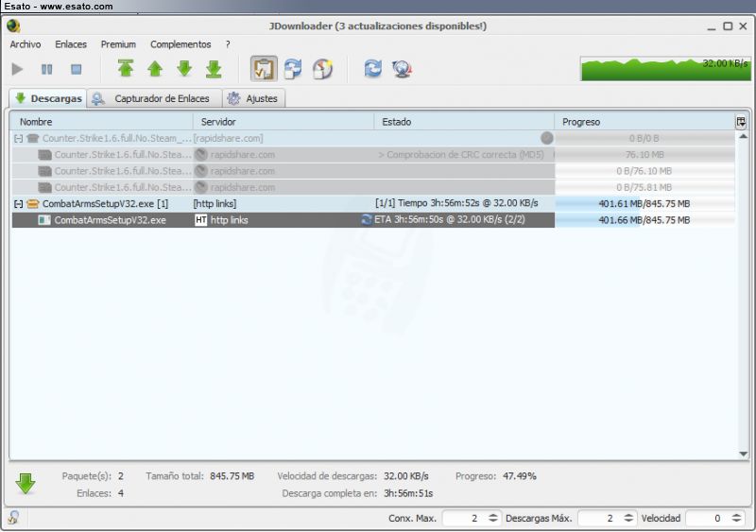
Task: Move selection to bottom of list
Action: (214, 68)
